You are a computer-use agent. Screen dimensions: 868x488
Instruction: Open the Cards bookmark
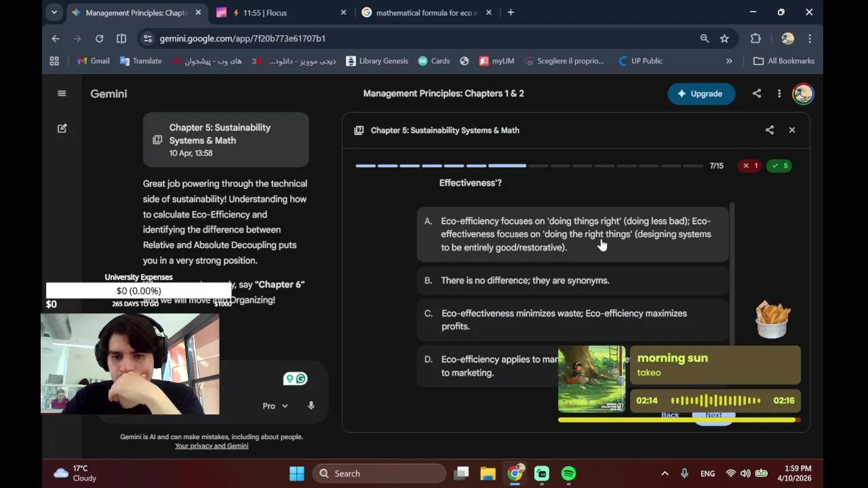tap(434, 61)
